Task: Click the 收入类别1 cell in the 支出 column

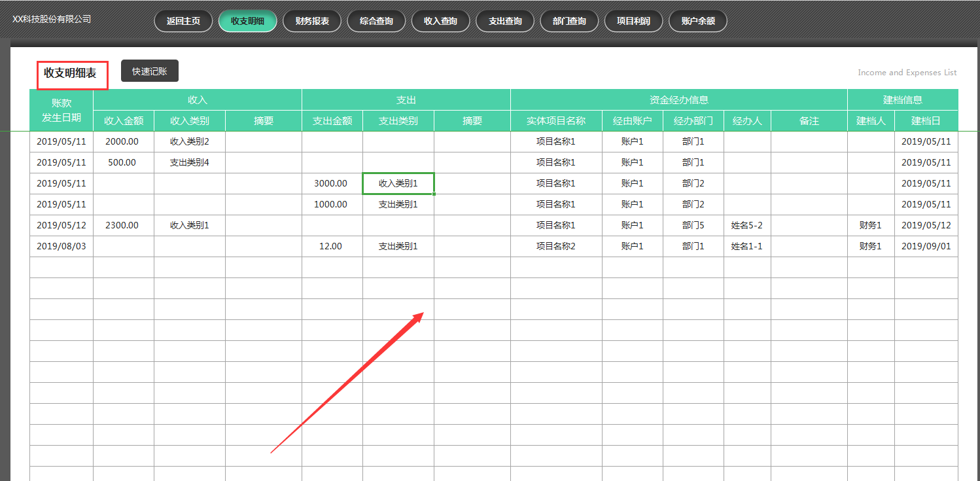Action: tap(398, 183)
